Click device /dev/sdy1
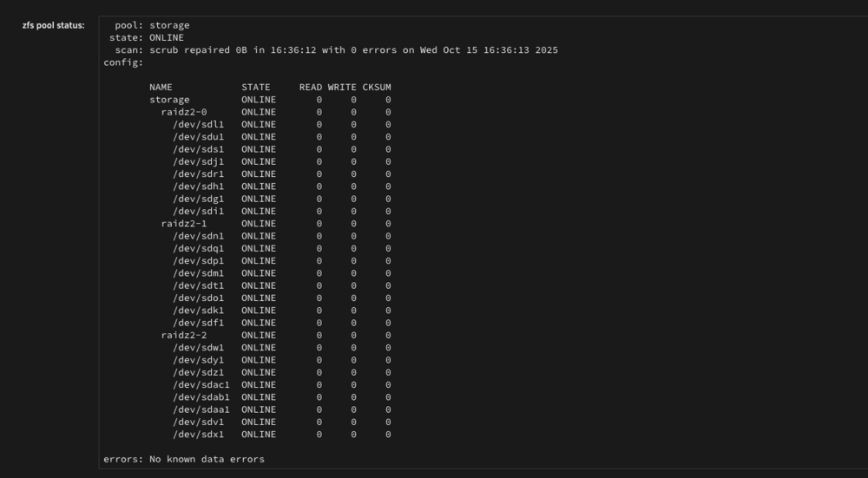The height and width of the screenshot is (478, 868). click(198, 360)
